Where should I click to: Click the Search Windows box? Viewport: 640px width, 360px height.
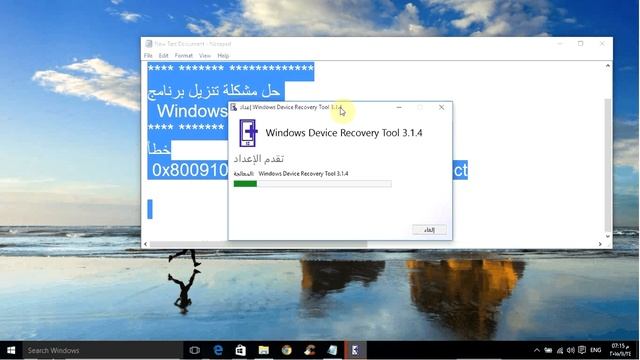102,350
